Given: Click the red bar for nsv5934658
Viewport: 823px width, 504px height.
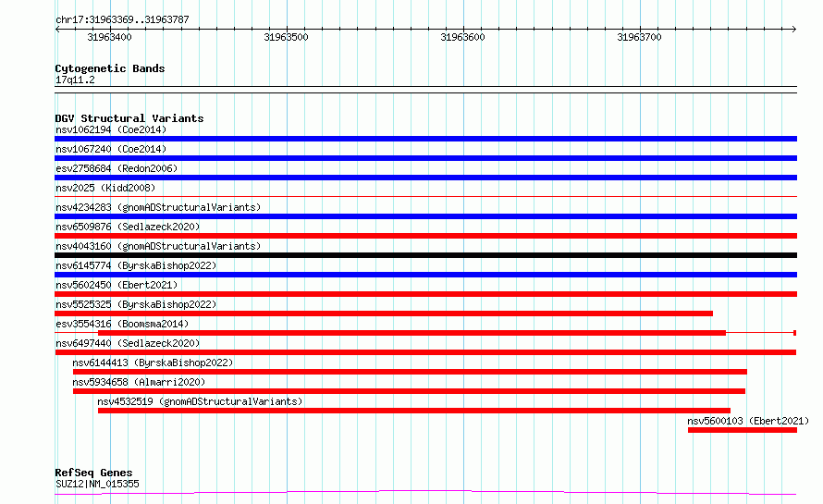Looking at the screenshot, I should [x=409, y=391].
